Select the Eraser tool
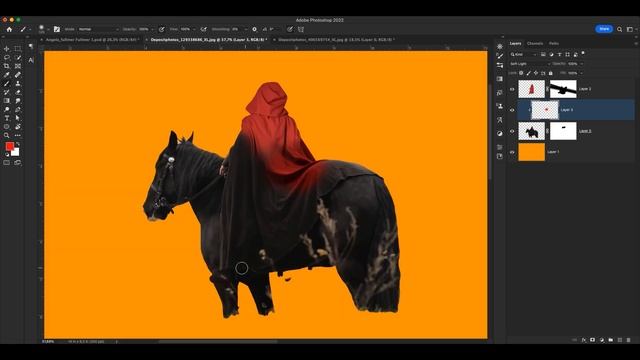 [x=18, y=92]
